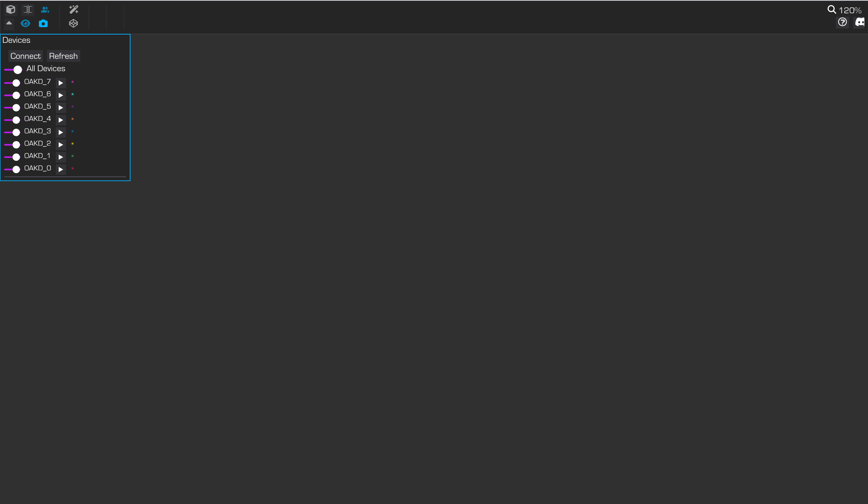The width and height of the screenshot is (868, 504).
Task: Click the wireframe polyhedron icon
Action: point(73,24)
